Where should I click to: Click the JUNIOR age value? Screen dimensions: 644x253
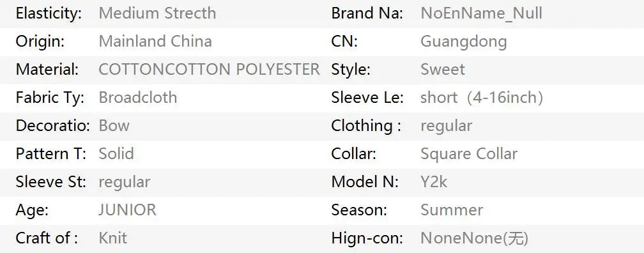coord(127,210)
